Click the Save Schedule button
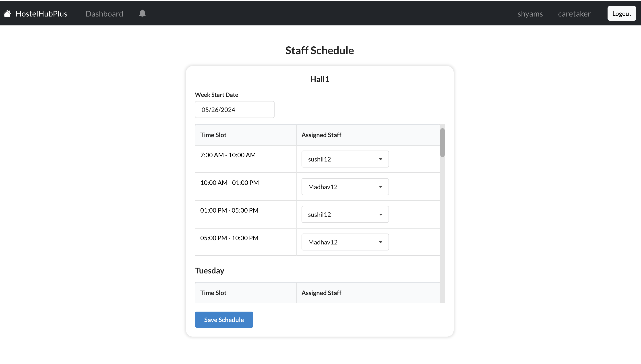 pyautogui.click(x=224, y=319)
